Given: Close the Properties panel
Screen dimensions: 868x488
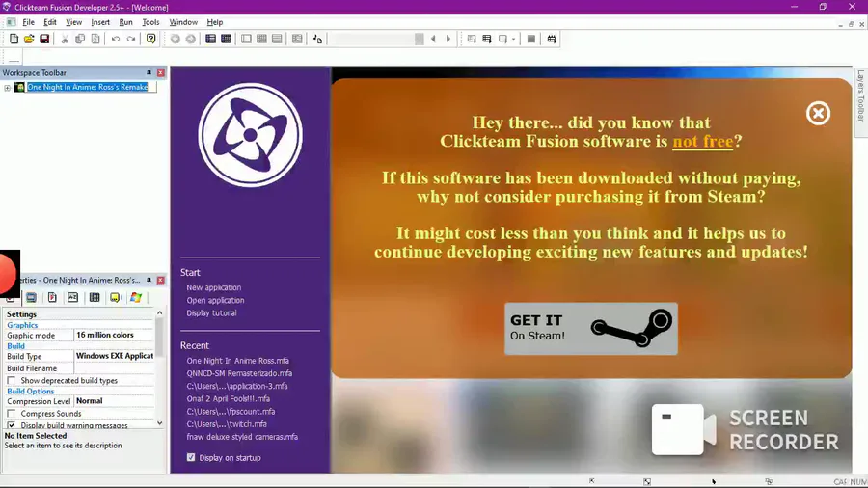Looking at the screenshot, I should [160, 281].
